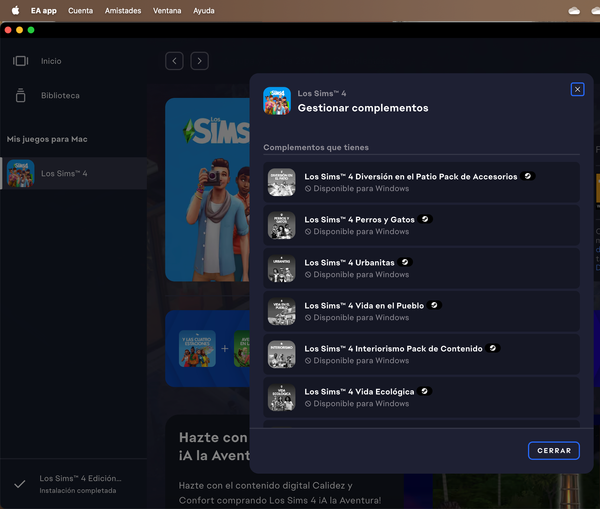
Task: Click the back navigation arrow
Action: (174, 61)
